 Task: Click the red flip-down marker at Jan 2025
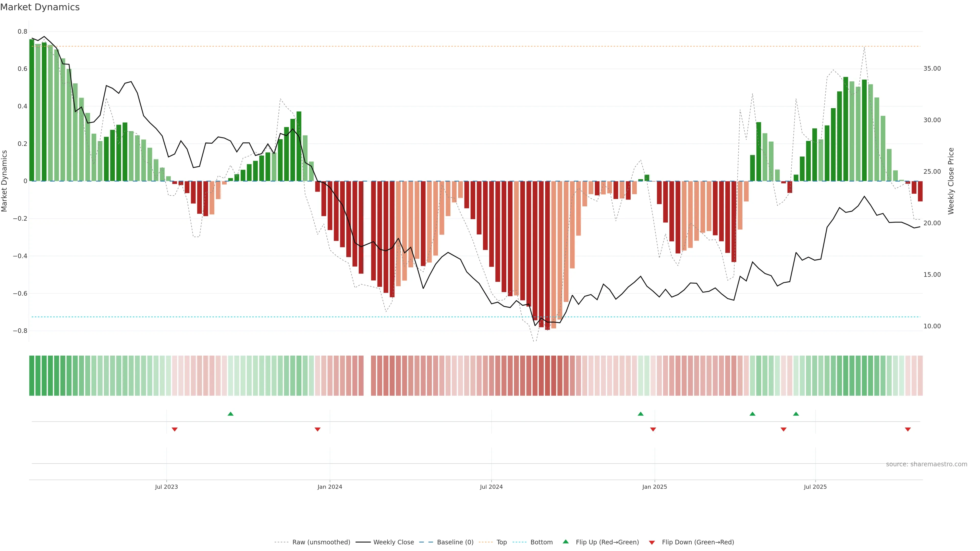(x=653, y=429)
